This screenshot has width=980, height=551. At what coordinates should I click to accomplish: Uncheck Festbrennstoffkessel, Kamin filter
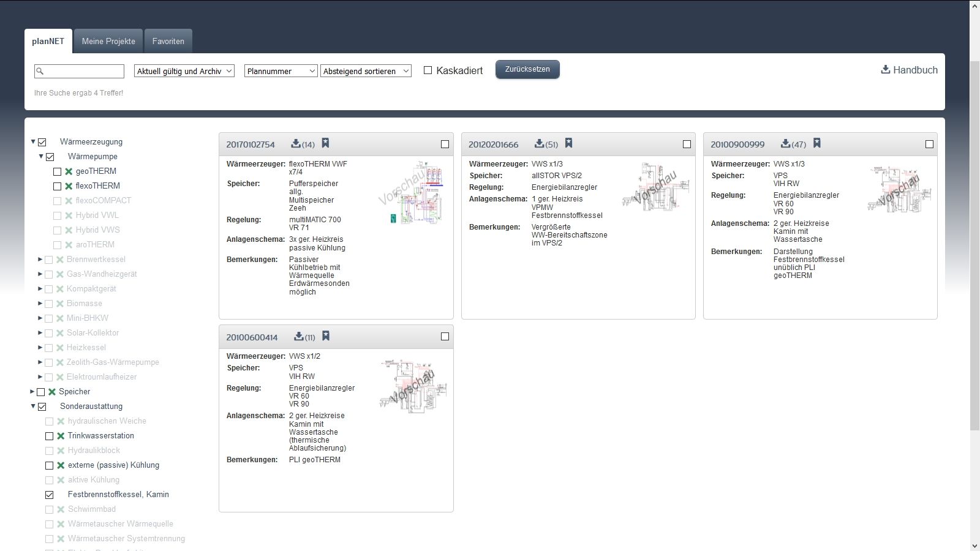(x=50, y=495)
